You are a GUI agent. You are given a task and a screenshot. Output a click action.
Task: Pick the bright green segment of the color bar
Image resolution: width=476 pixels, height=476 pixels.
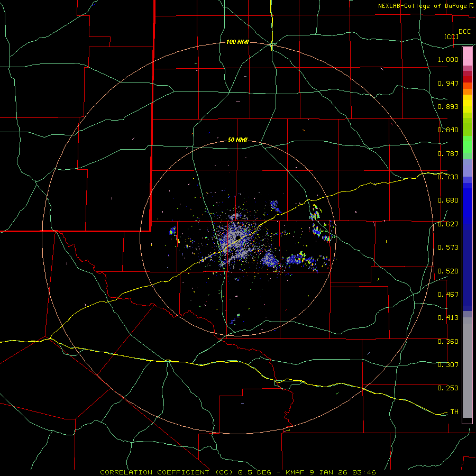[467, 144]
